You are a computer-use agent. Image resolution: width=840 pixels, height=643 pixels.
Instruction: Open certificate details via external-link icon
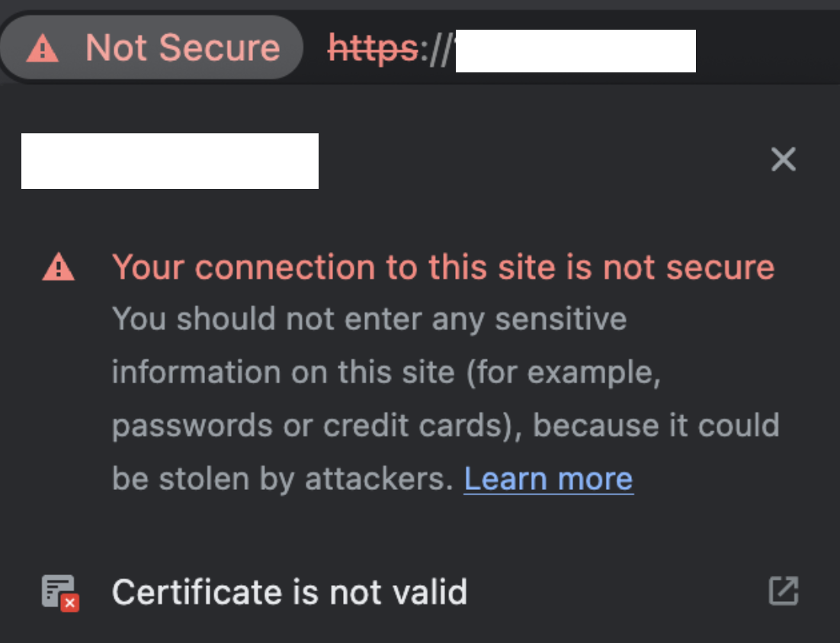click(x=783, y=591)
